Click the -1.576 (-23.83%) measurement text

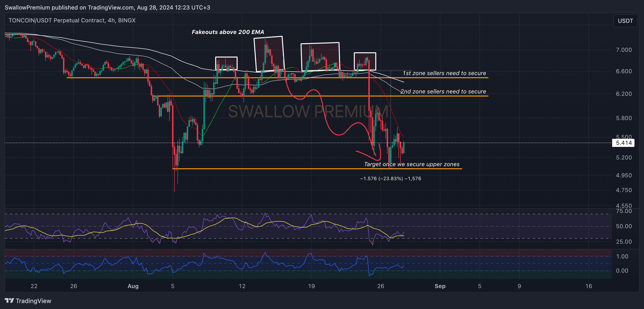(x=390, y=179)
